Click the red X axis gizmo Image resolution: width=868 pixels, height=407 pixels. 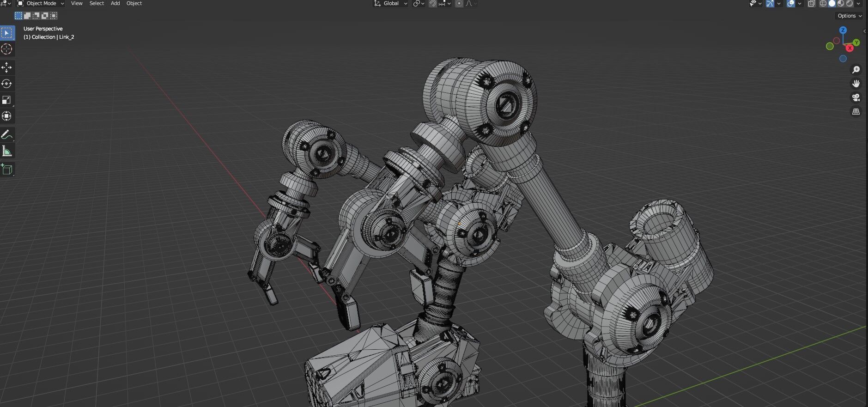tap(849, 48)
